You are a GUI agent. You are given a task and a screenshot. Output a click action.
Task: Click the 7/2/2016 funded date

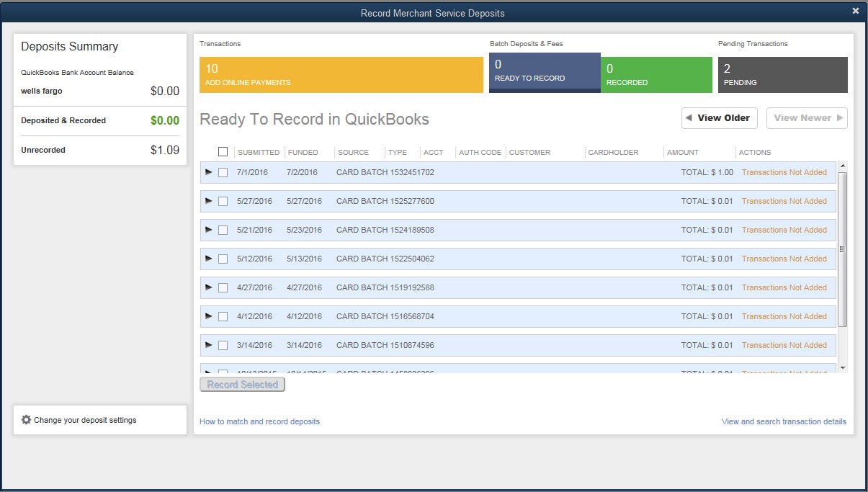[302, 172]
